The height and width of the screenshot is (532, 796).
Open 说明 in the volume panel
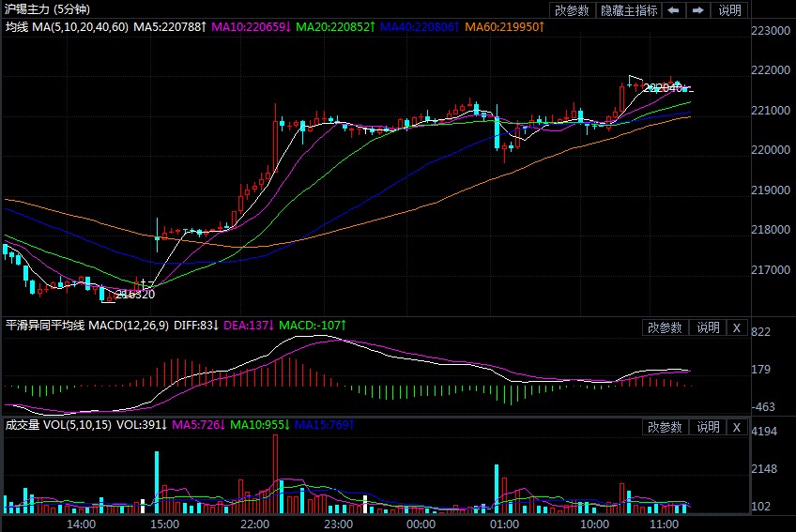(x=708, y=427)
